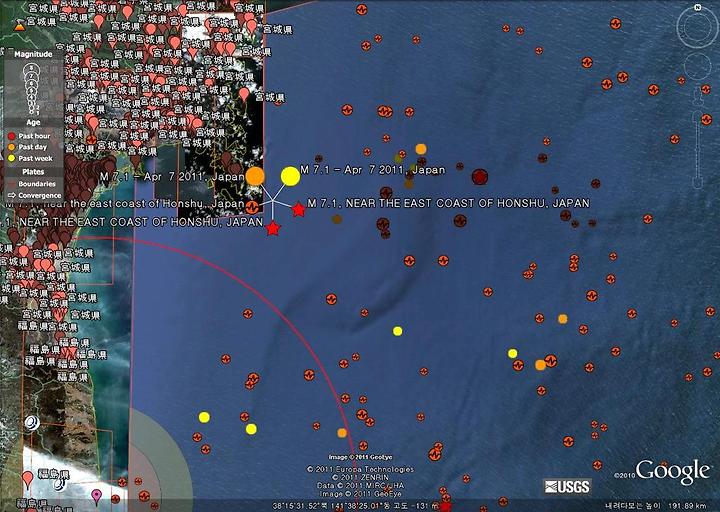Open the right-hand 'M 7.1, NEAR THE EAST COAST OF HONSHU, JAPAN' label
Screen dimensions: 720x512
point(449,203)
